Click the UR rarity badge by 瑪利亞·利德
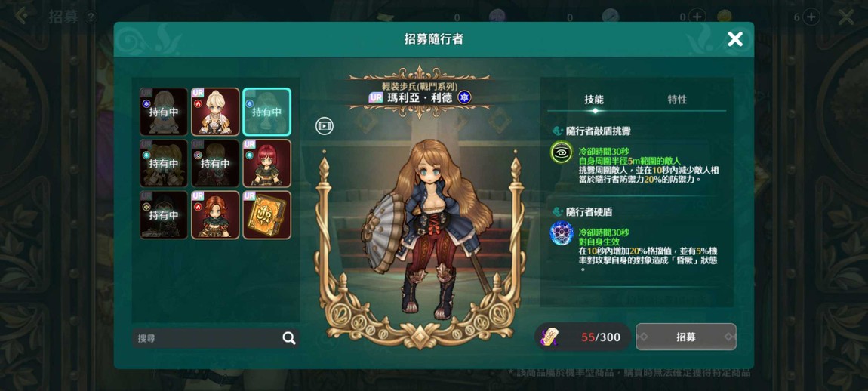 [x=376, y=97]
